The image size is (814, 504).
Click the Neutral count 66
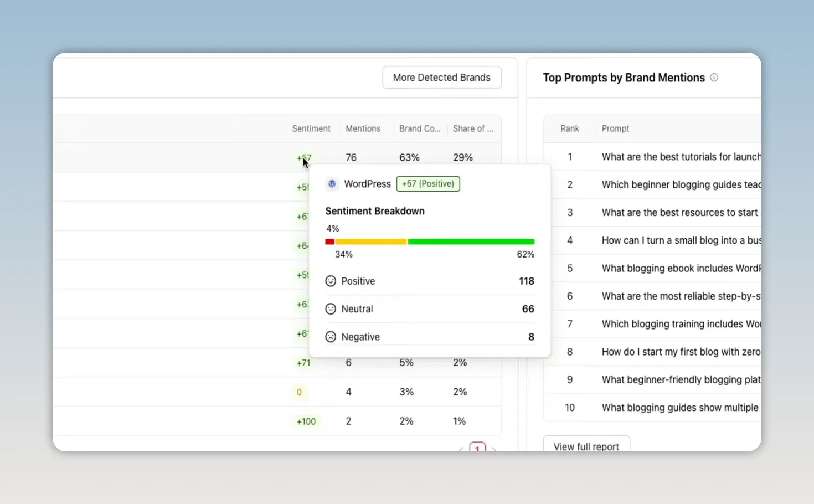tap(528, 308)
